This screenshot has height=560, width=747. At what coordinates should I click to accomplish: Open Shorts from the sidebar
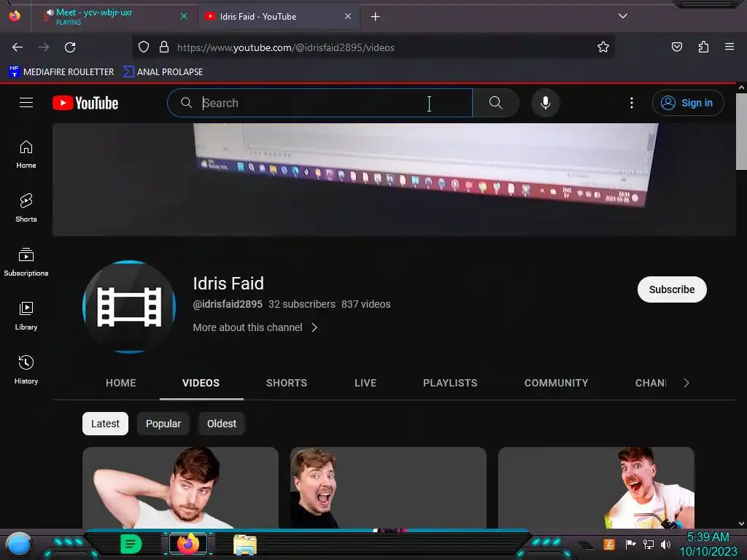[x=26, y=208]
